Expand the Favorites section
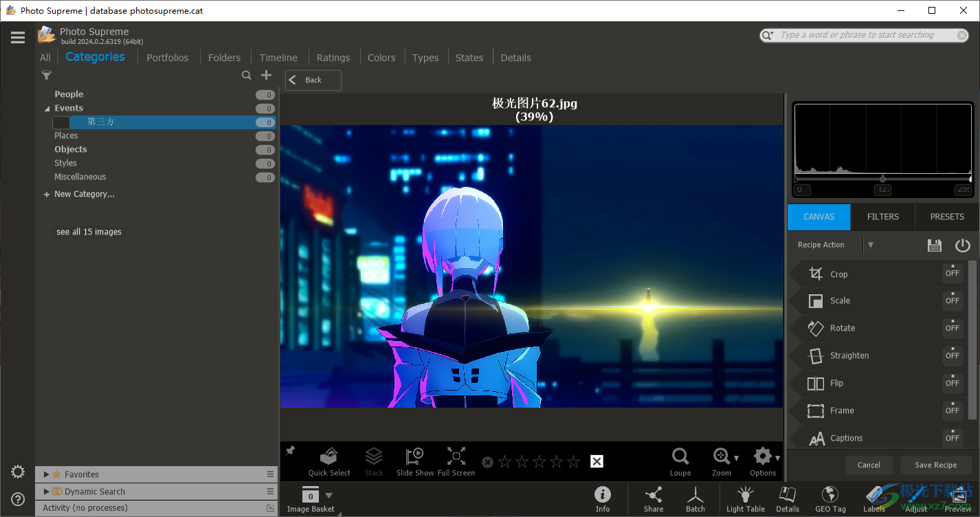This screenshot has height=517, width=980. click(46, 474)
